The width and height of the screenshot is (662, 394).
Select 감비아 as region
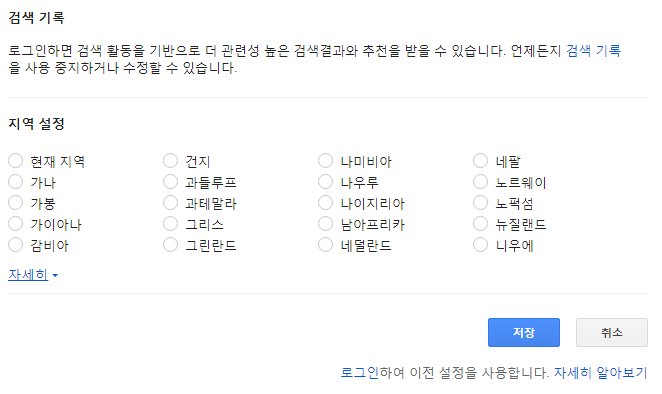pyautogui.click(x=16, y=245)
